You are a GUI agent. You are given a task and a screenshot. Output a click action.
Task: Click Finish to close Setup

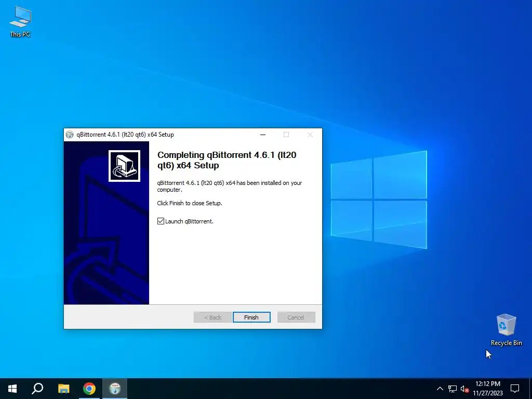[251, 317]
